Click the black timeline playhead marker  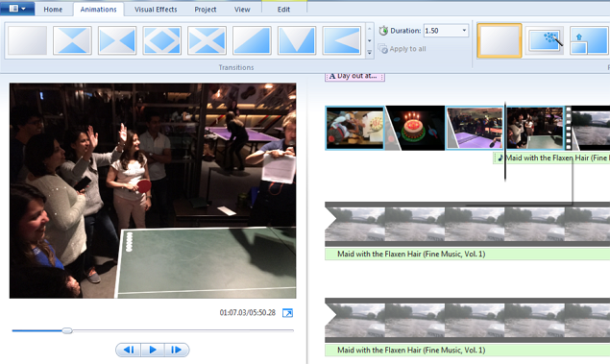click(505, 142)
